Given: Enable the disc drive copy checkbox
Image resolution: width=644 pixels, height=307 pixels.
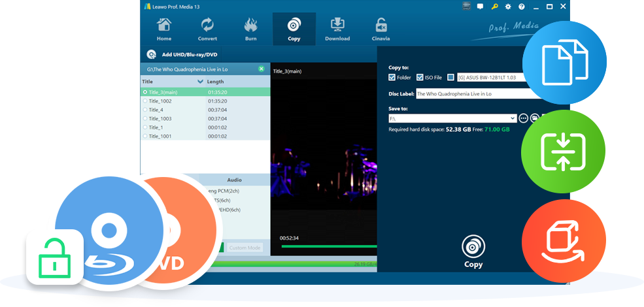Looking at the screenshot, I should 450,77.
